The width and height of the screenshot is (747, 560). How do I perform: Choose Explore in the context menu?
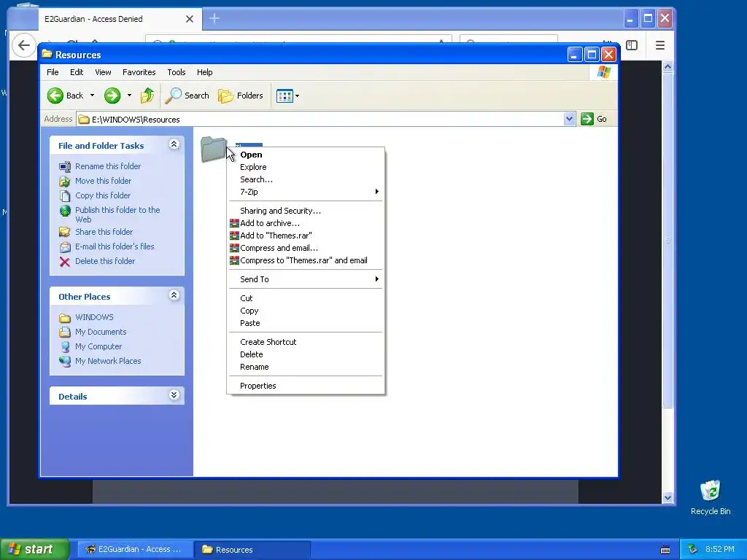(x=306, y=167)
